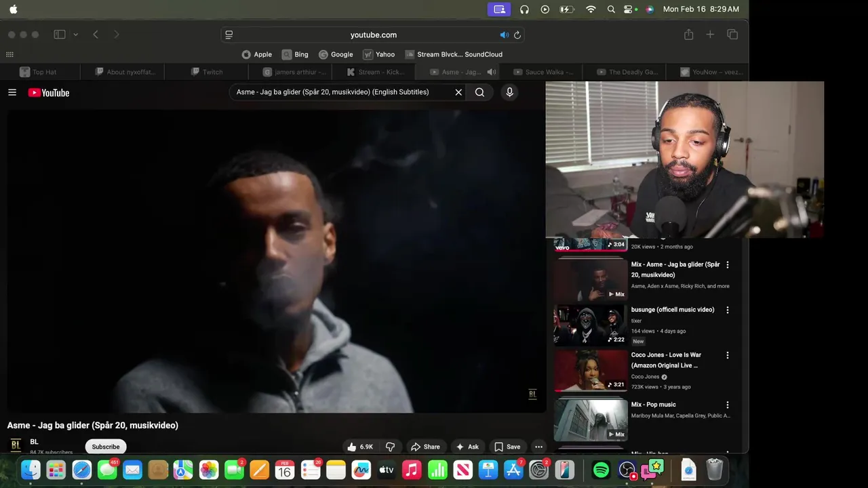Open the Google bookmark

pyautogui.click(x=336, y=54)
